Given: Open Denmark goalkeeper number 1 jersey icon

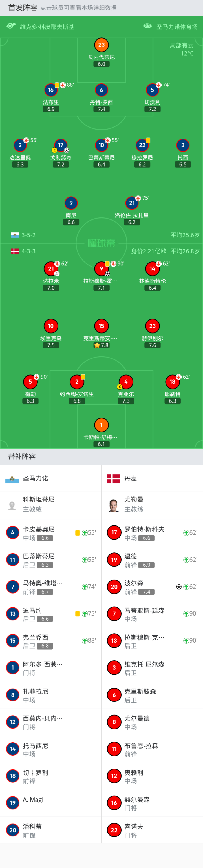Looking at the screenshot, I should pos(101,425).
